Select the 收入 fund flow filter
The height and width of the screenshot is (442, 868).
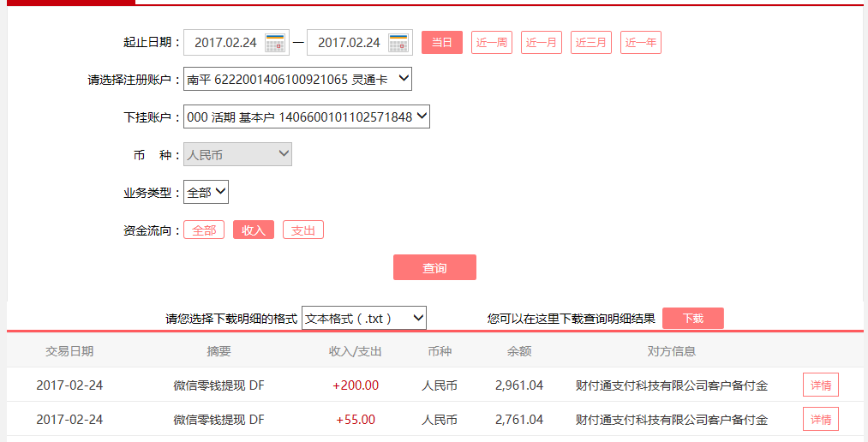click(x=254, y=230)
